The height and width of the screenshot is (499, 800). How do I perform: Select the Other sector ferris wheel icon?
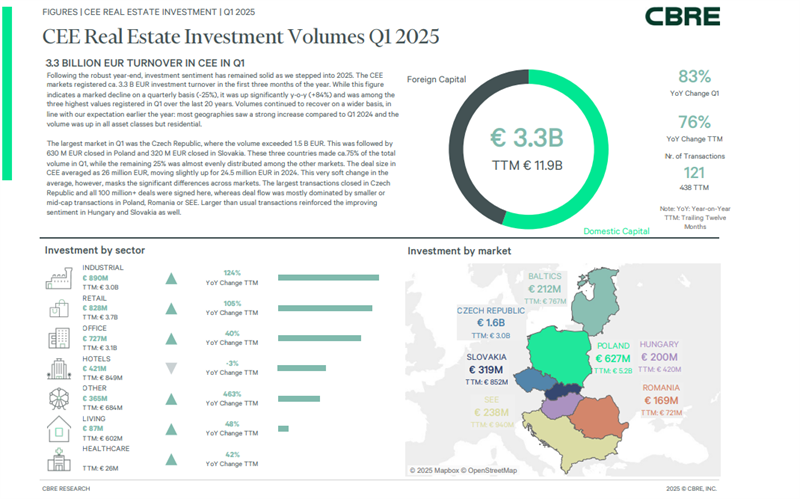tap(60, 399)
